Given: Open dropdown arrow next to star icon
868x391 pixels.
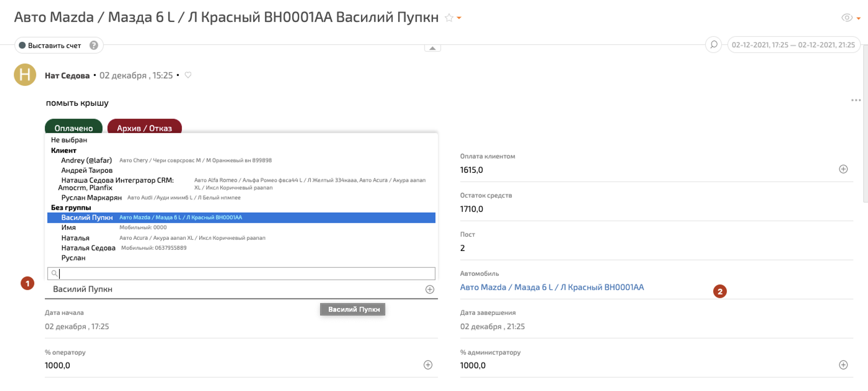Looking at the screenshot, I should pos(459,18).
